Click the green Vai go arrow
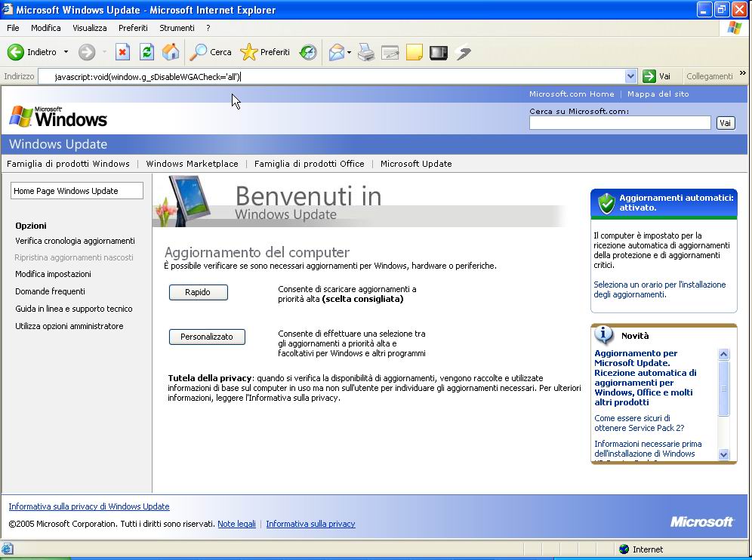This screenshot has width=752, height=560. point(649,76)
